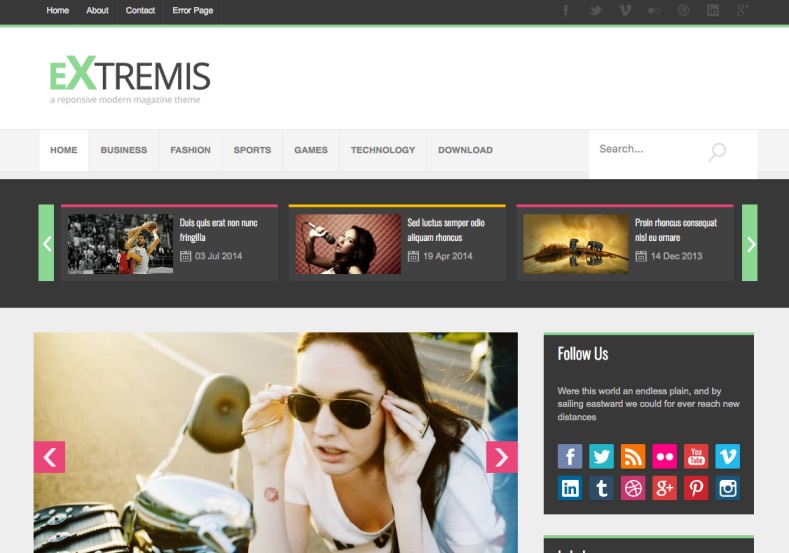Open the About page link

pyautogui.click(x=97, y=11)
